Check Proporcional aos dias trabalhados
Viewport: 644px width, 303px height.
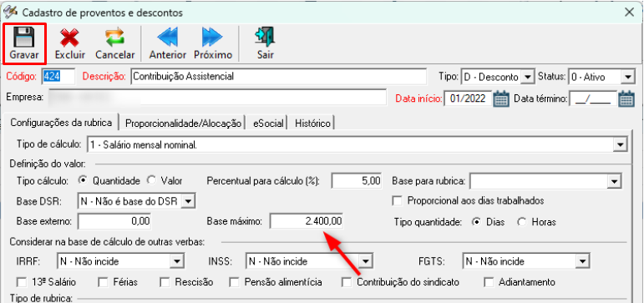coord(397,201)
